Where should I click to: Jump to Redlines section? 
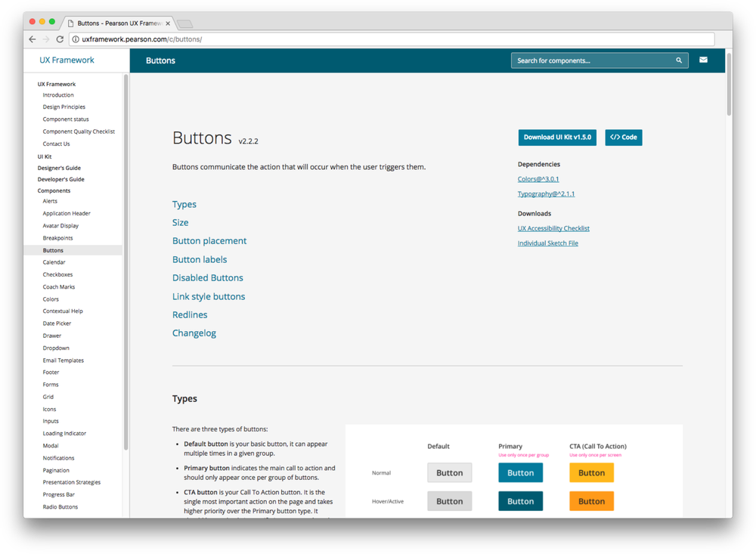tap(190, 315)
